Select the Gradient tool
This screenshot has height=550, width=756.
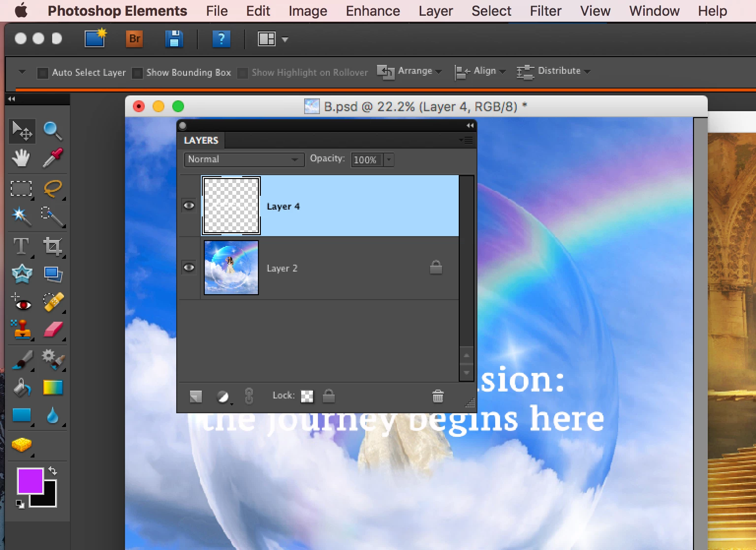click(x=53, y=388)
